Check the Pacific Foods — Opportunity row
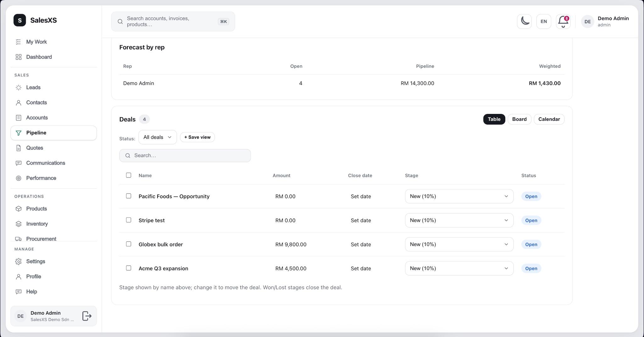The height and width of the screenshot is (337, 644). coord(129,196)
